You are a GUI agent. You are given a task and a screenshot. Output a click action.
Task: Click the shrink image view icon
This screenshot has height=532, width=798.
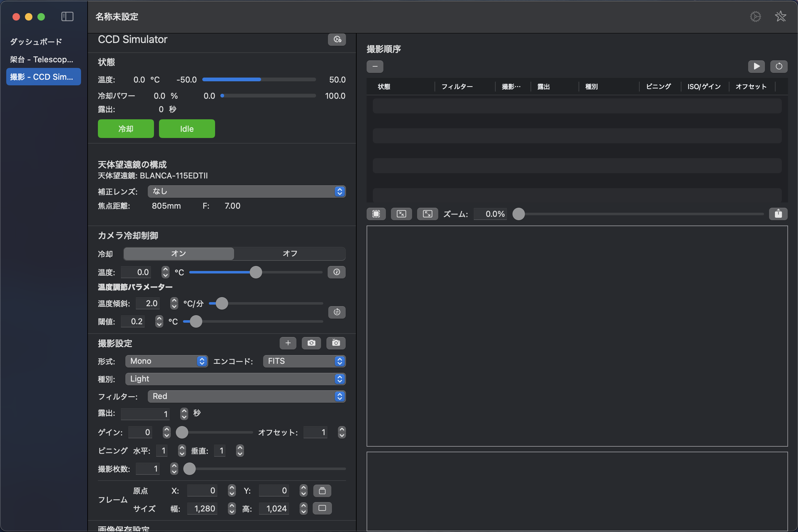pos(401,214)
